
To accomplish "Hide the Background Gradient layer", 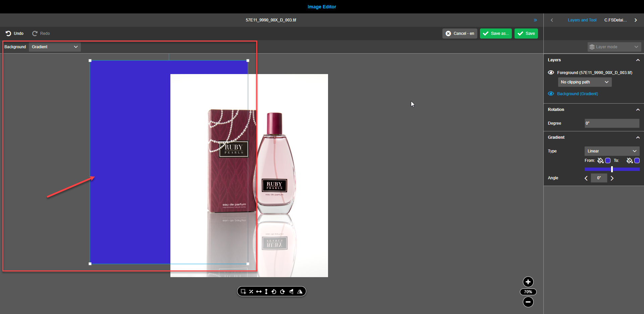I will [x=551, y=93].
